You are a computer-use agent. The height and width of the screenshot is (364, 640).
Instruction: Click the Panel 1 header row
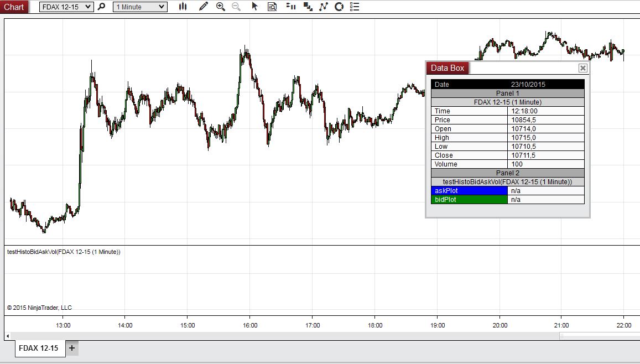508,93
